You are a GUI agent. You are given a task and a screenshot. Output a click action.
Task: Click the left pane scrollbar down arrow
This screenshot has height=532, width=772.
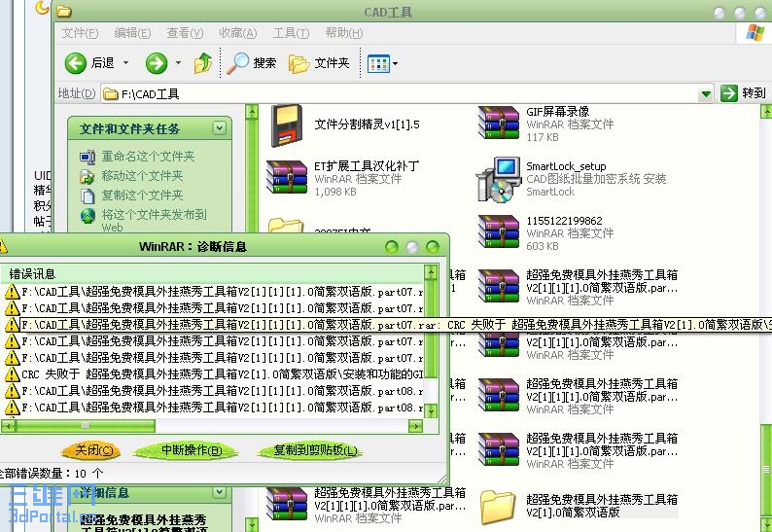coord(252,524)
